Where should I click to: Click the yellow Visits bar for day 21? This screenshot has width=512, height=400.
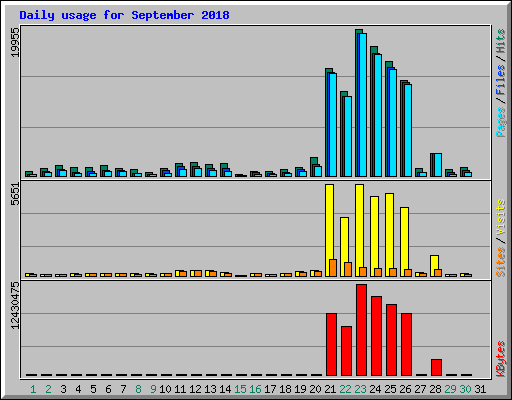[x=329, y=230]
